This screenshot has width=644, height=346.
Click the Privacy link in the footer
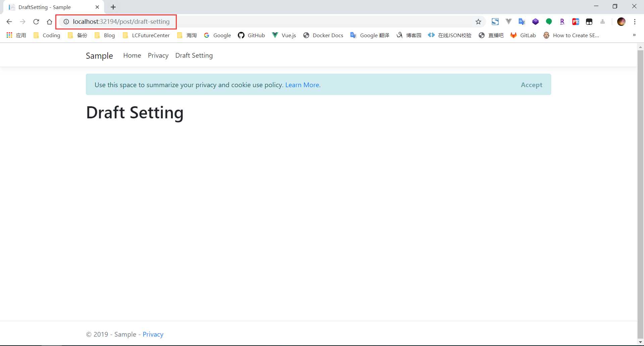(x=153, y=334)
